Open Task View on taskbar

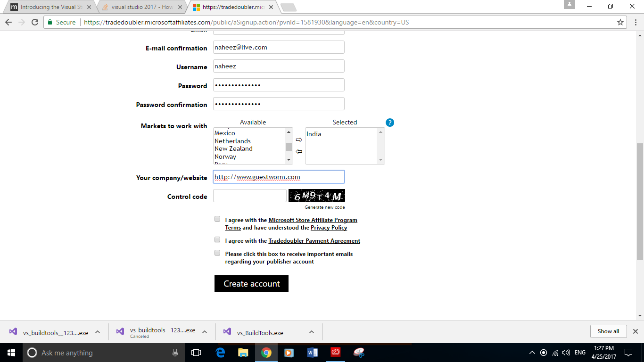click(x=196, y=353)
